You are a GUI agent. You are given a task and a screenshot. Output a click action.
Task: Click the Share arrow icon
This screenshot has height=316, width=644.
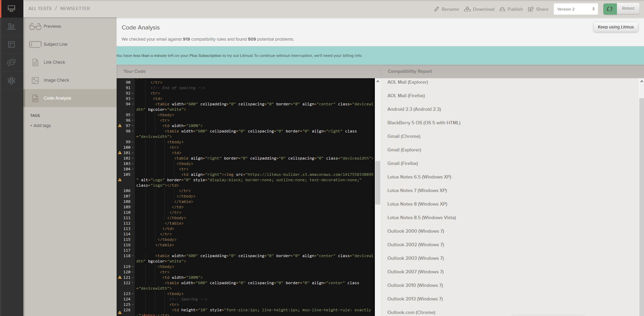(x=531, y=9)
